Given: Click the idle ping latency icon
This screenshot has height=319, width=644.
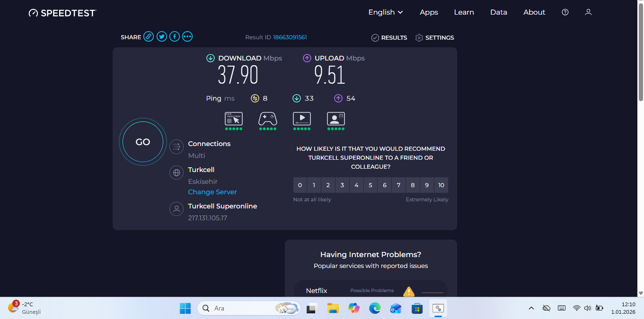Looking at the screenshot, I should coord(255,98).
